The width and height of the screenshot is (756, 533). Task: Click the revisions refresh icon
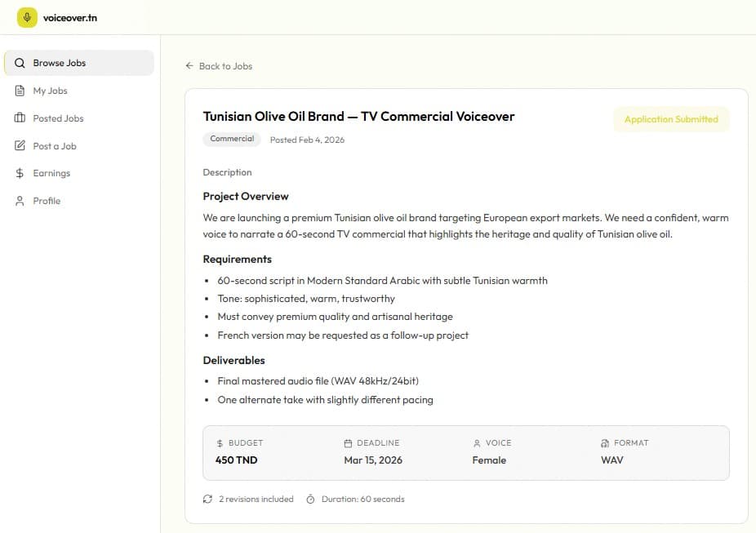pyautogui.click(x=207, y=499)
